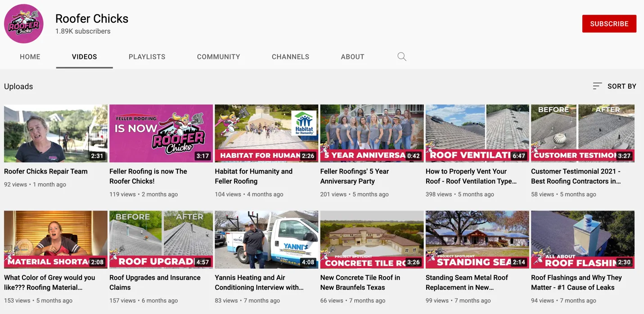Click '398 views • 5 months ago' text
This screenshot has height=314, width=644.
tap(459, 194)
